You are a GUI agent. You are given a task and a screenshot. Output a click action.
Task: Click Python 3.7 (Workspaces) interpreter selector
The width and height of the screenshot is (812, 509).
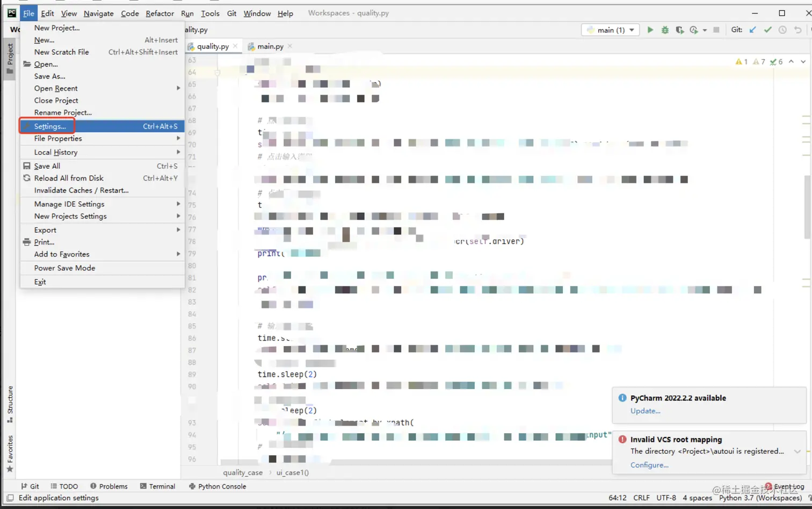(x=760, y=498)
